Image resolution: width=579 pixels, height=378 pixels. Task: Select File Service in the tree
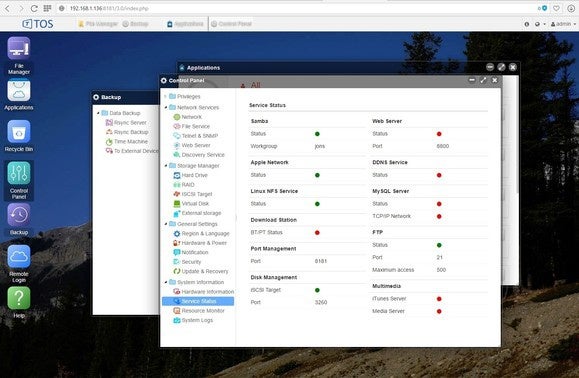[191, 126]
